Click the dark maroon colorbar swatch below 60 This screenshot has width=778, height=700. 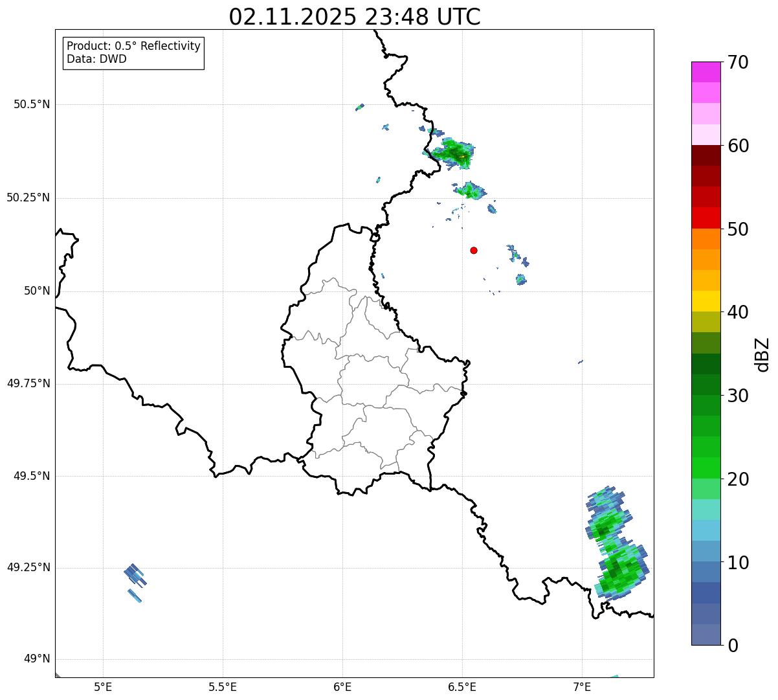(x=706, y=155)
